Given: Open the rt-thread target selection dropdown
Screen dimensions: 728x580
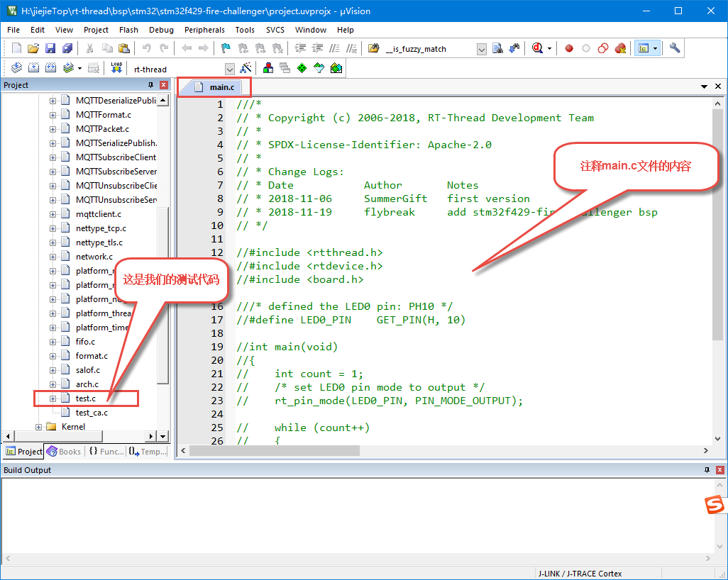Looking at the screenshot, I should [x=229, y=68].
